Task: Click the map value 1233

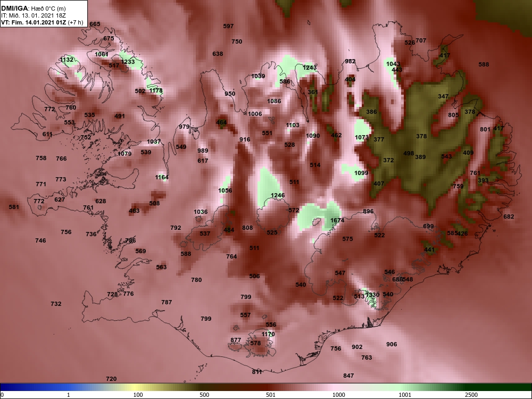Action: point(128,62)
